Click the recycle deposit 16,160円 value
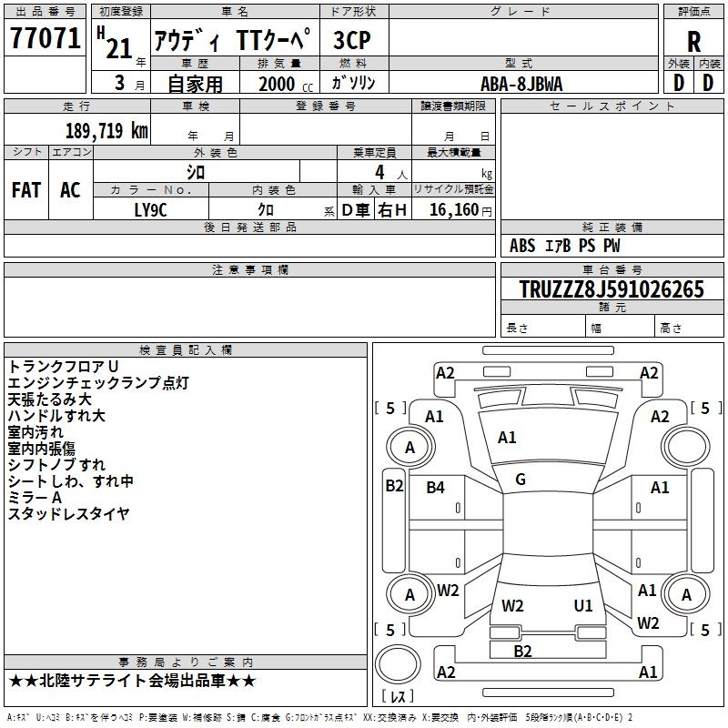This screenshot has width=728, height=728. tap(460, 209)
